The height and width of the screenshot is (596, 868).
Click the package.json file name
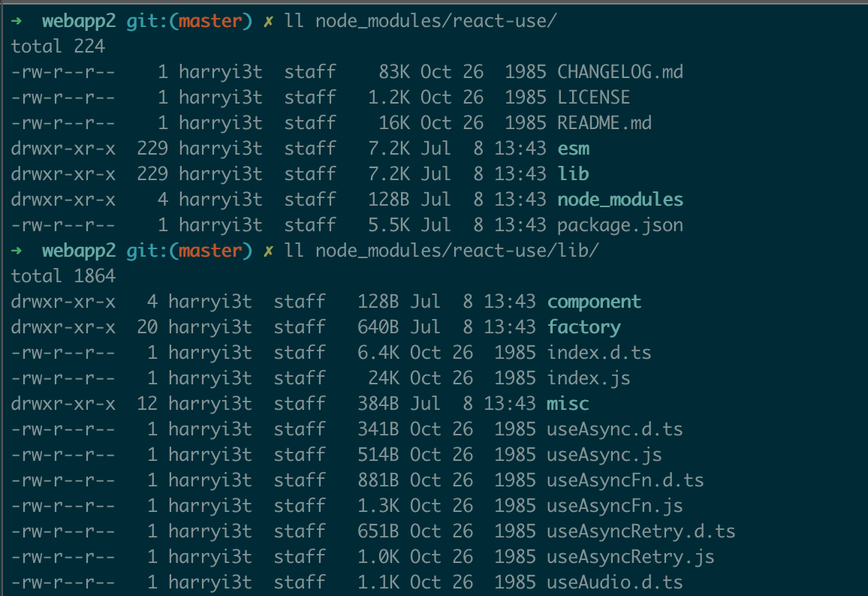620,224
